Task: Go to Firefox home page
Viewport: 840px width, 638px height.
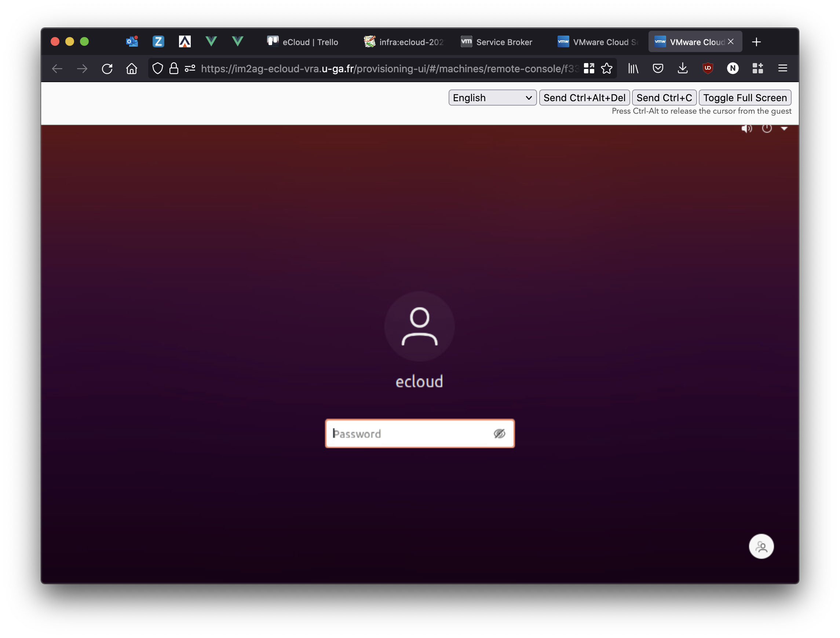Action: tap(131, 69)
